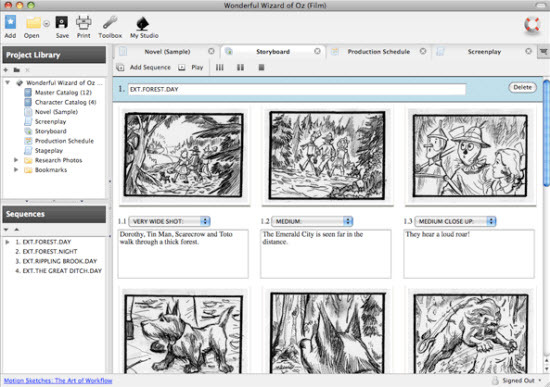Click the sequence title field EXT.FOREST.DAY
The height and width of the screenshot is (387, 550).
[x=297, y=89]
